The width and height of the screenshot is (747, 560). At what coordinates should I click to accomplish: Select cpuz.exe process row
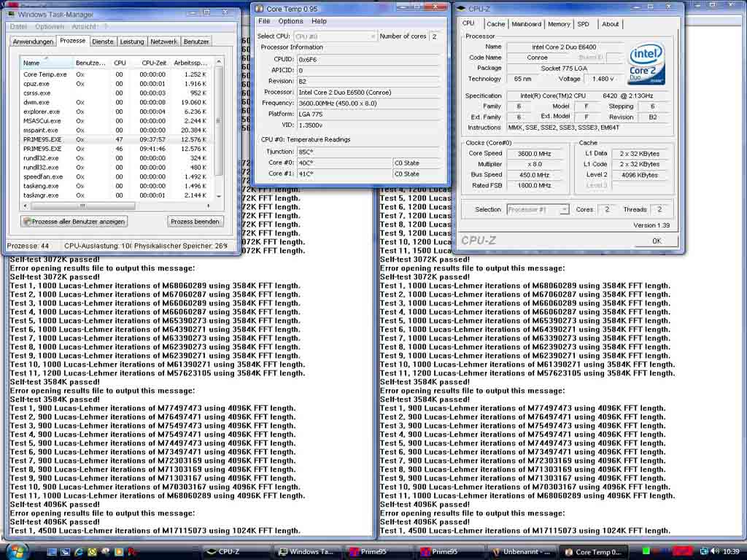(x=116, y=84)
